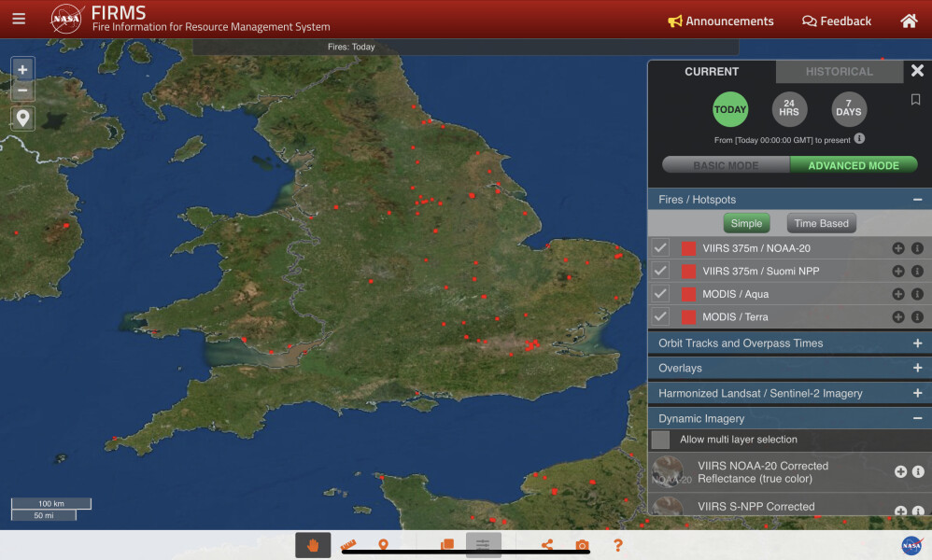Click the share icon in the toolbar
This screenshot has width=932, height=560.
tap(546, 545)
